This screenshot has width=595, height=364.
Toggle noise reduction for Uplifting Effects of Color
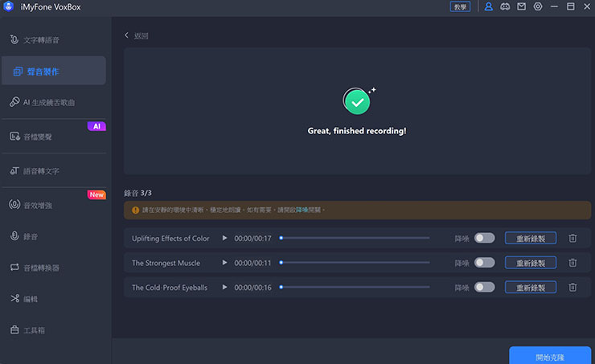coord(484,239)
